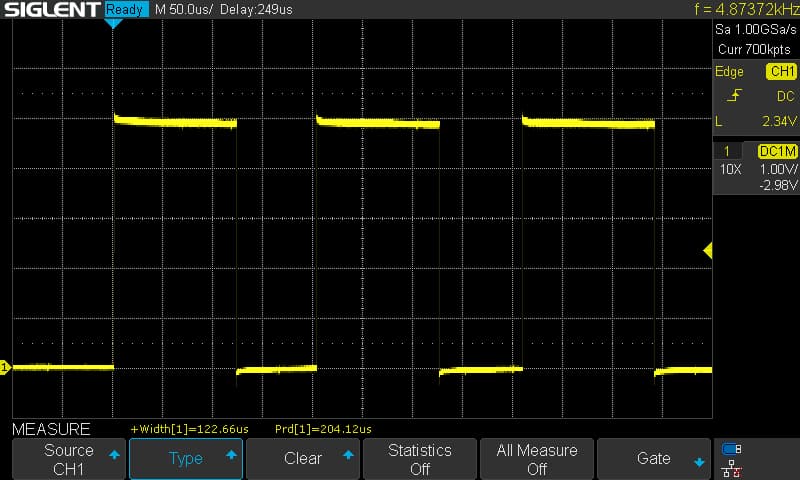Image resolution: width=800 pixels, height=480 pixels.
Task: Click the trigger level arrow marker
Action: [708, 250]
